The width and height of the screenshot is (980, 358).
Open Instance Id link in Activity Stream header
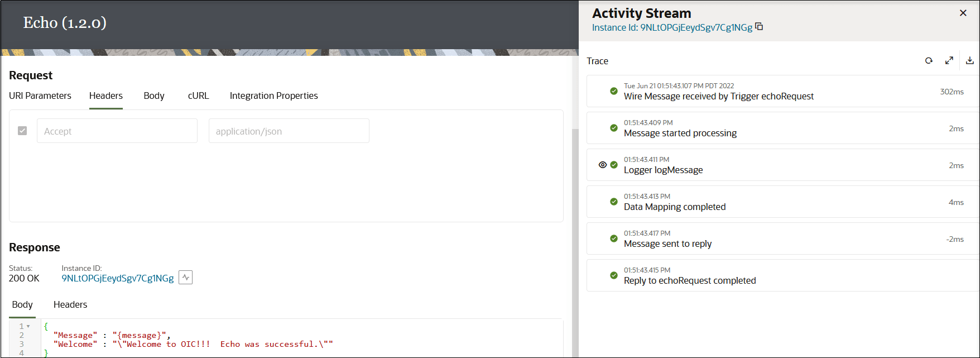click(x=672, y=27)
